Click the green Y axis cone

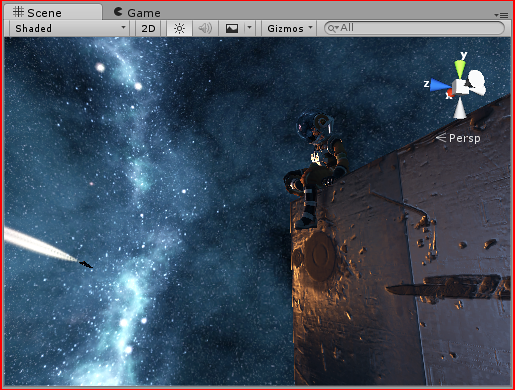[x=460, y=69]
